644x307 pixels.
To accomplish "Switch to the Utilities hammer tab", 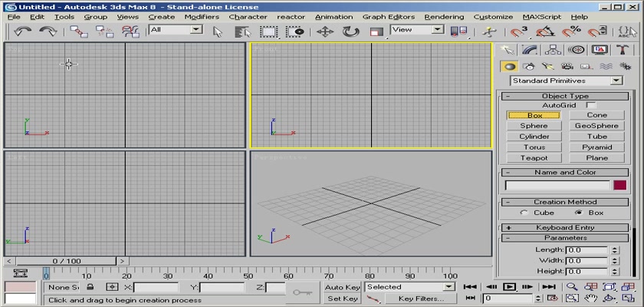I will [623, 50].
